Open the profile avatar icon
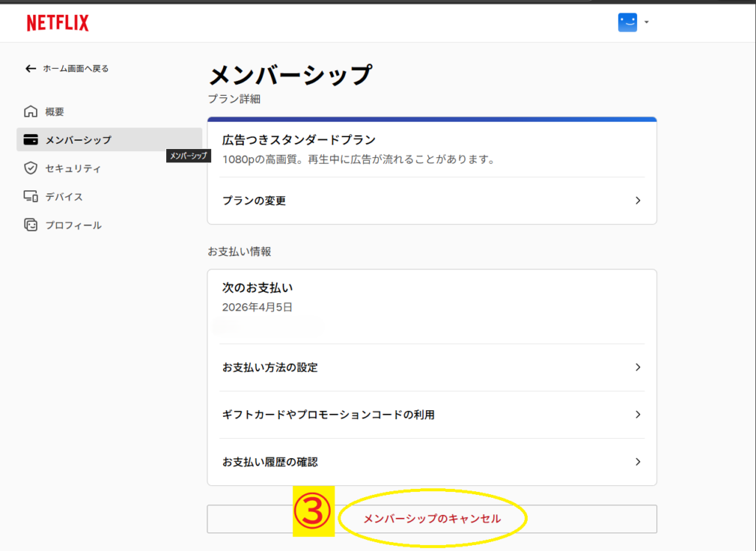The width and height of the screenshot is (756, 551). (x=627, y=23)
